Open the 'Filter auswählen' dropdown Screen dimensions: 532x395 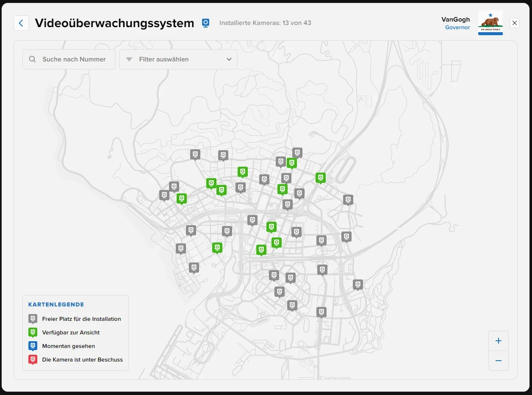pyautogui.click(x=178, y=59)
